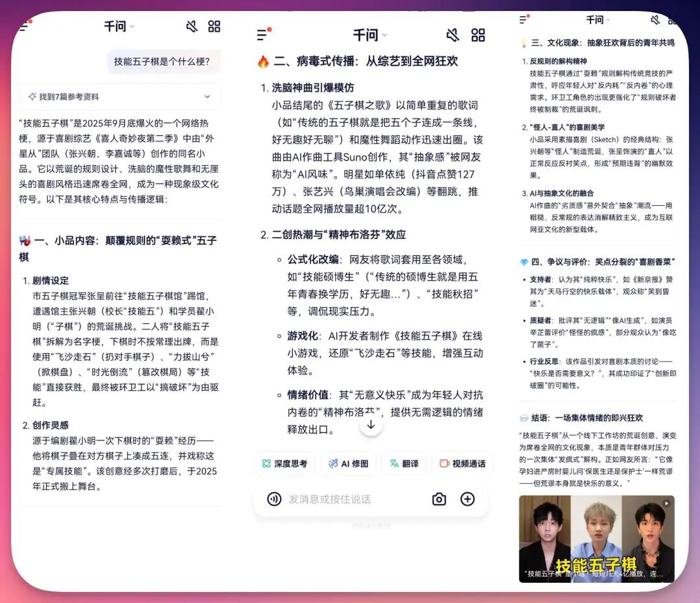
Task: Open the plus icon for more attachments
Action: (468, 499)
